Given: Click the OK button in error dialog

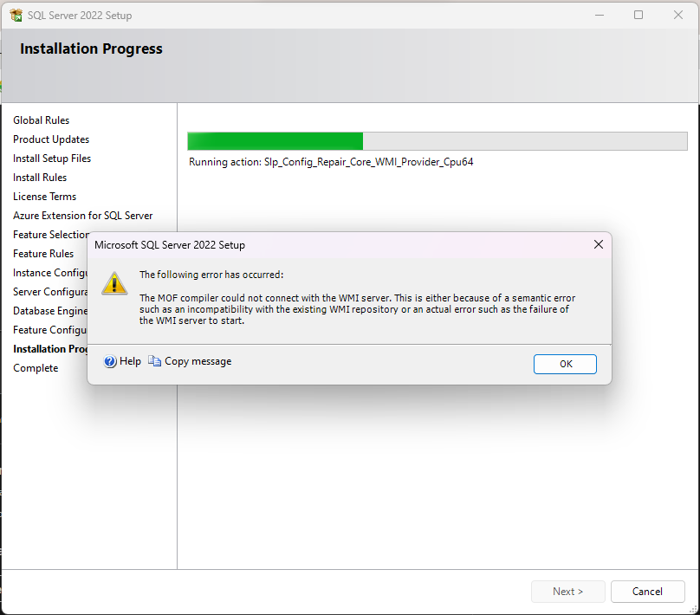Looking at the screenshot, I should pos(565,364).
